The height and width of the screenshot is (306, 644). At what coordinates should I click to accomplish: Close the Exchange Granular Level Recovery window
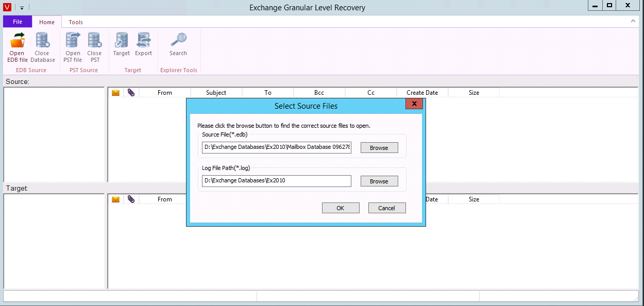click(x=629, y=6)
